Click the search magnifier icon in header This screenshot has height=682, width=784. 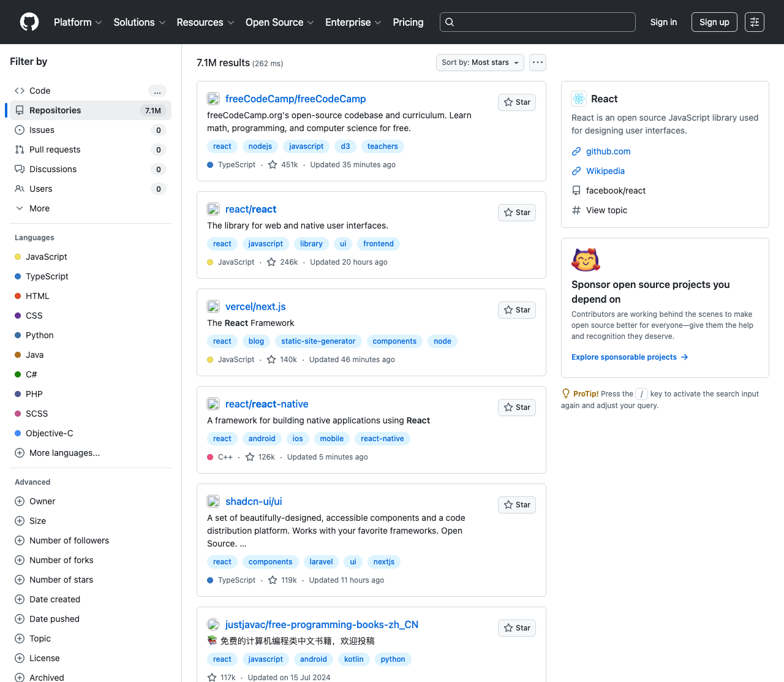pos(450,22)
